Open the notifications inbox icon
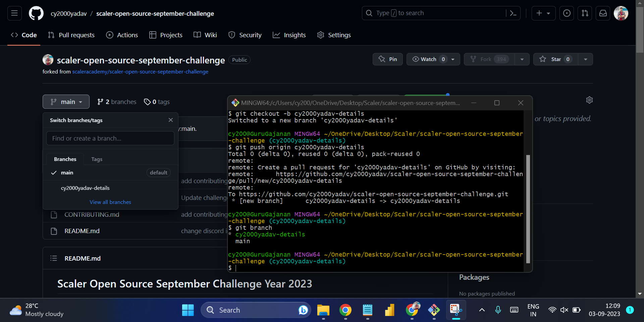The width and height of the screenshot is (644, 322). coord(603,13)
